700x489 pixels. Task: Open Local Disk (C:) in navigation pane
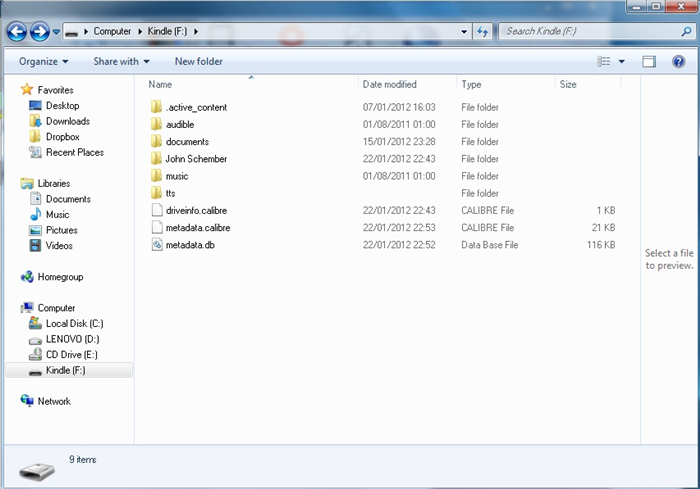point(75,323)
